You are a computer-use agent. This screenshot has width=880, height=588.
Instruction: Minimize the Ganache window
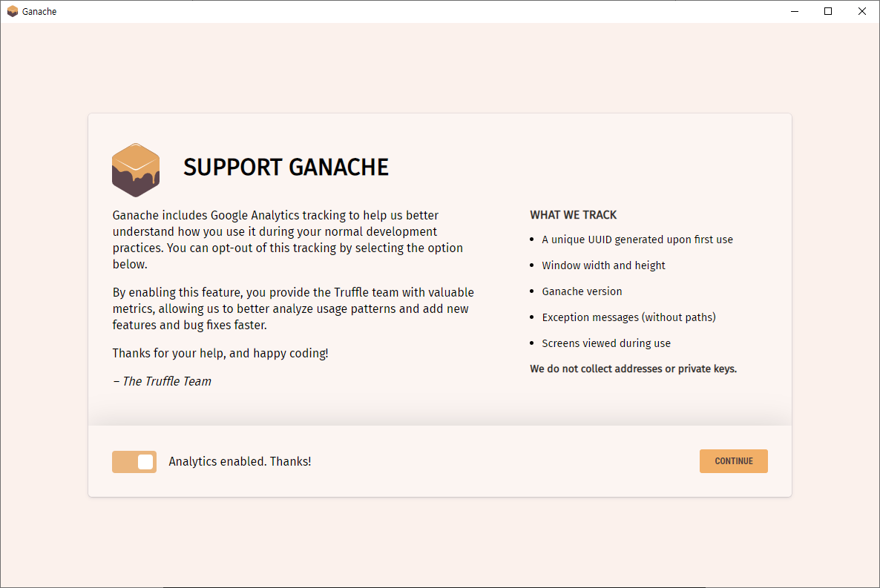coord(794,11)
